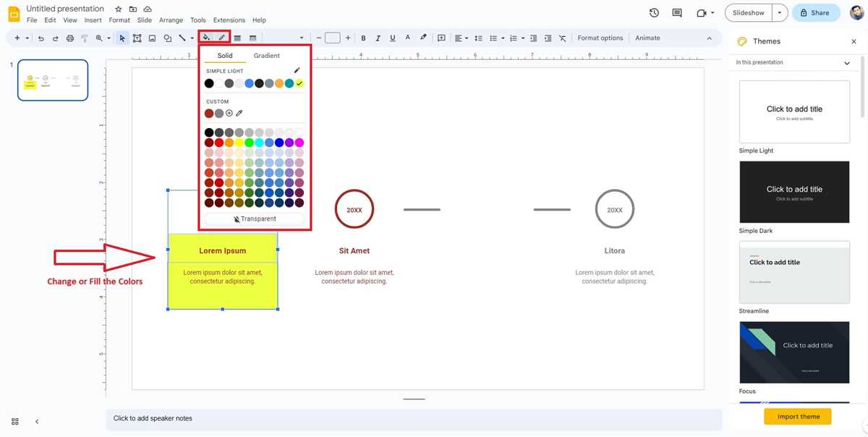Open the Shape tool
Screen dimensions: 868x437
click(167, 38)
